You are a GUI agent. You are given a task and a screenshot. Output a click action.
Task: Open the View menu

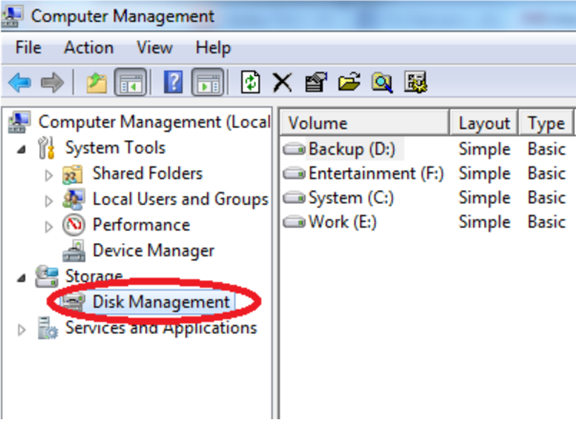click(x=154, y=48)
